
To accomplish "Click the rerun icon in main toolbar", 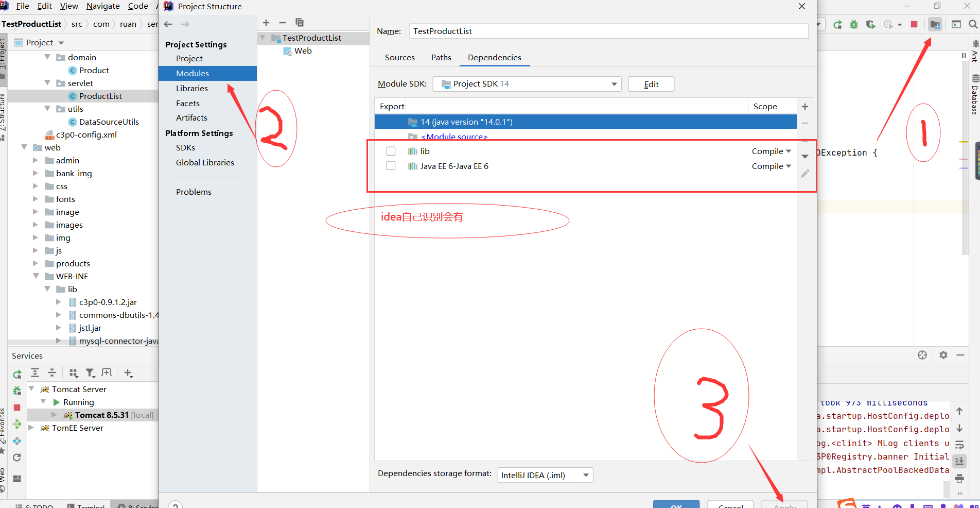I will pos(837,24).
